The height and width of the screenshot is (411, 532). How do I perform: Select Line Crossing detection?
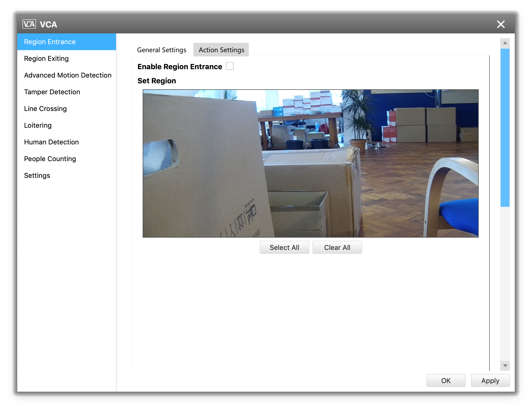[45, 108]
